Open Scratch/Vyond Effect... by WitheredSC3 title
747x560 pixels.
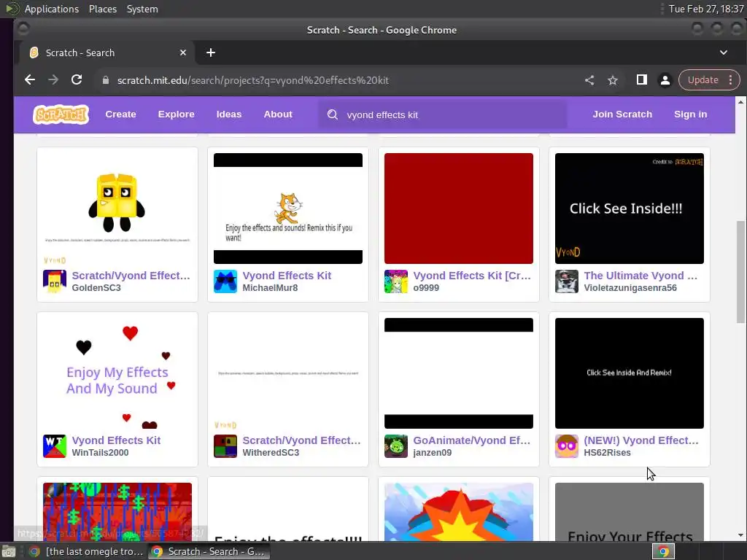click(301, 440)
